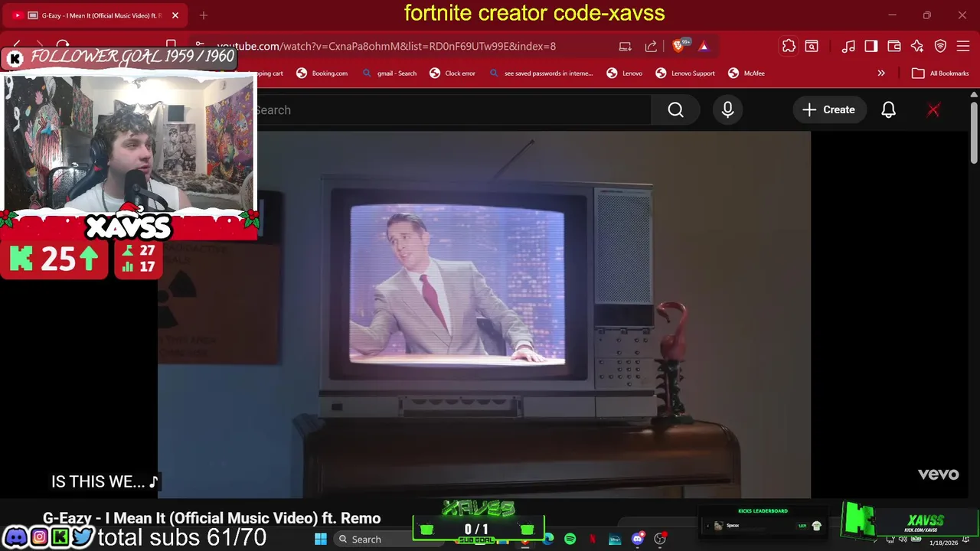Open the browser hamburger main menu
980x551 pixels.
pos(963,46)
